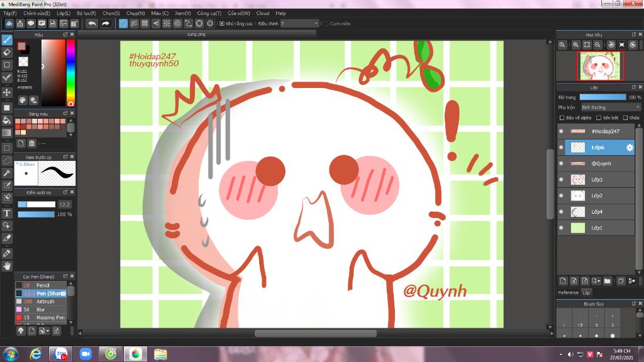Open Lớp6 layer settings gear

point(630,147)
